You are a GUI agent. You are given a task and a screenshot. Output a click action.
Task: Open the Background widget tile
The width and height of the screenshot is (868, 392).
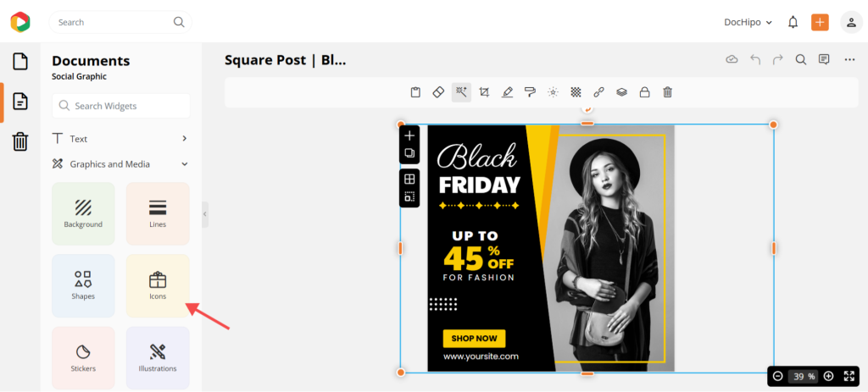pyautogui.click(x=83, y=214)
